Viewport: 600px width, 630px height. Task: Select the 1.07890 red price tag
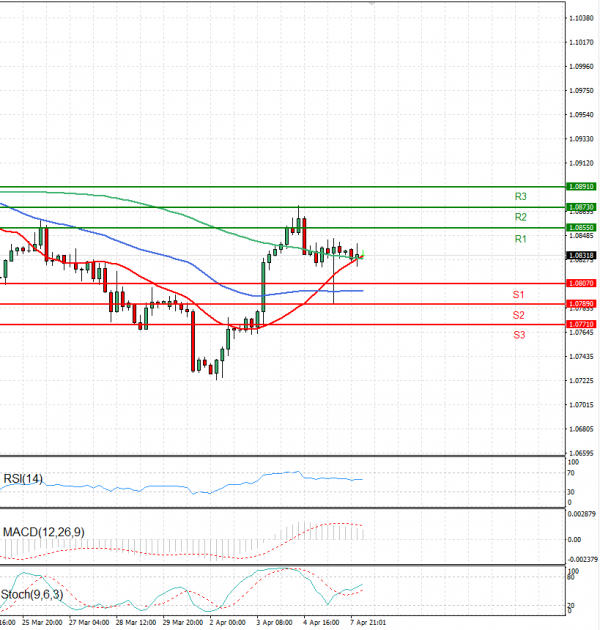point(581,304)
